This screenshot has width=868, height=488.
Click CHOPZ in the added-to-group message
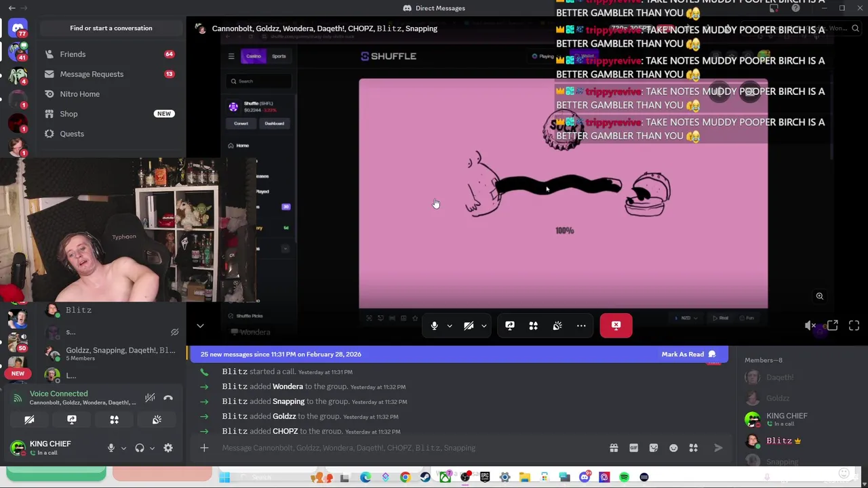tap(285, 432)
